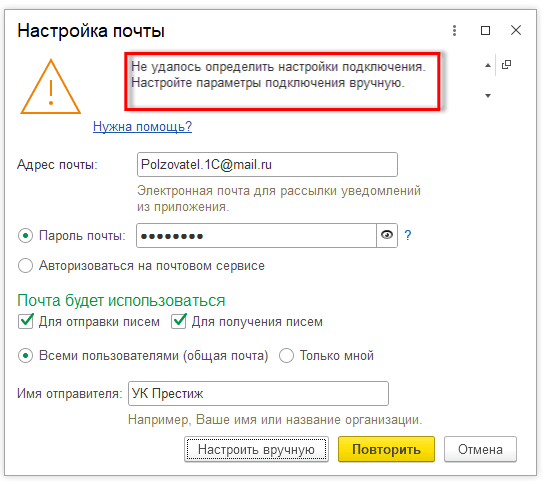Open the three-dot more options menu
This screenshot has width=545, height=484.
pyautogui.click(x=454, y=31)
